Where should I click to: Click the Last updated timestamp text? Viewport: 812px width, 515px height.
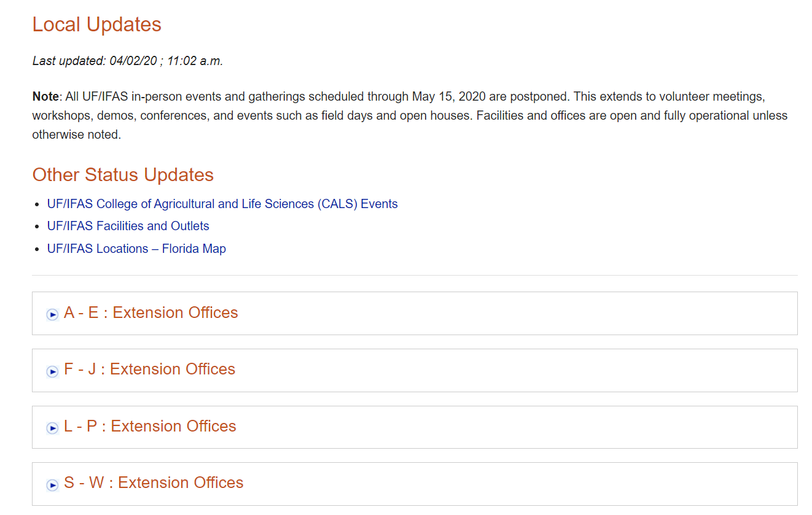(127, 61)
